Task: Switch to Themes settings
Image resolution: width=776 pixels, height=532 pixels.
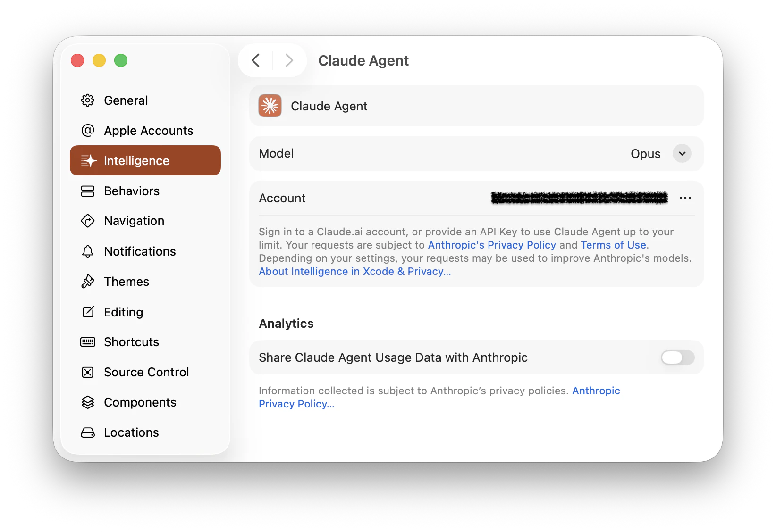Action: [x=145, y=282]
